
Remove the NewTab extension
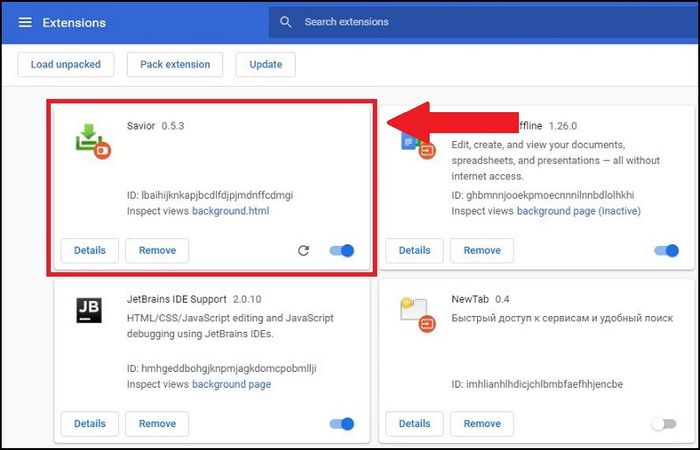coord(482,424)
